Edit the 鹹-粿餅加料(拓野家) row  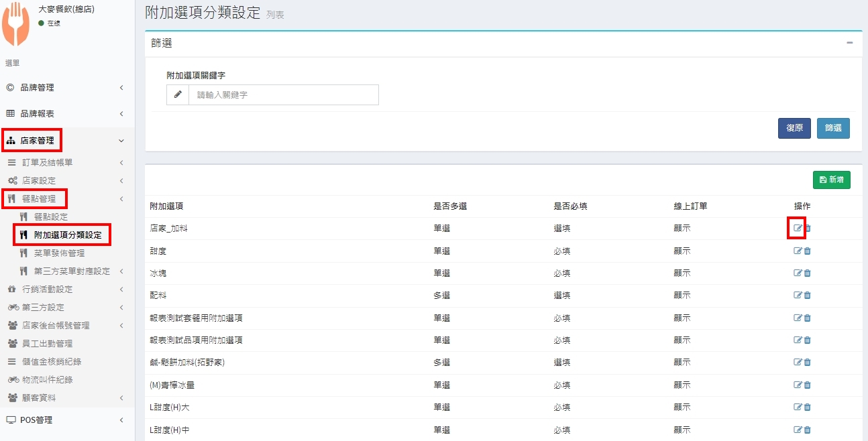(x=798, y=363)
